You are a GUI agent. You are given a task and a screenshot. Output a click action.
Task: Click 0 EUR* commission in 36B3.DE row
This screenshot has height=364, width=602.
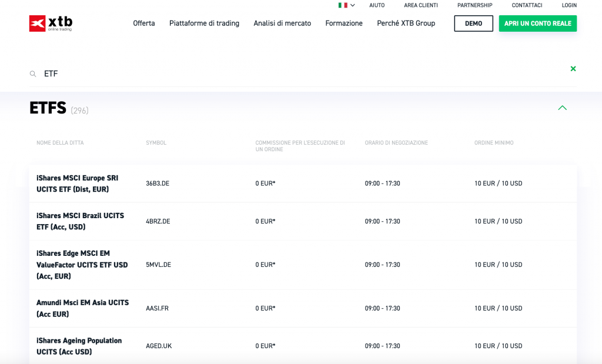click(x=265, y=183)
